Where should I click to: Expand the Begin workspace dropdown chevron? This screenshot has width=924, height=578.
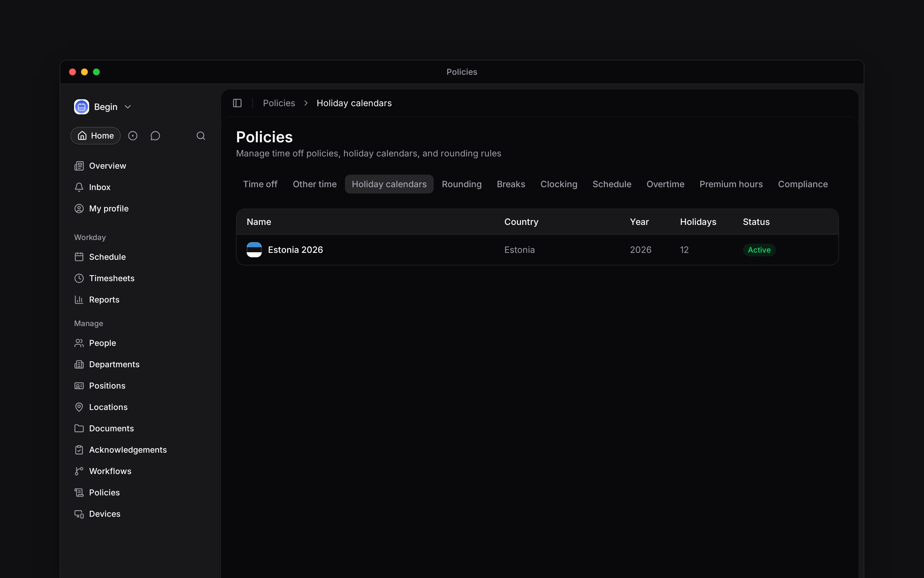128,107
